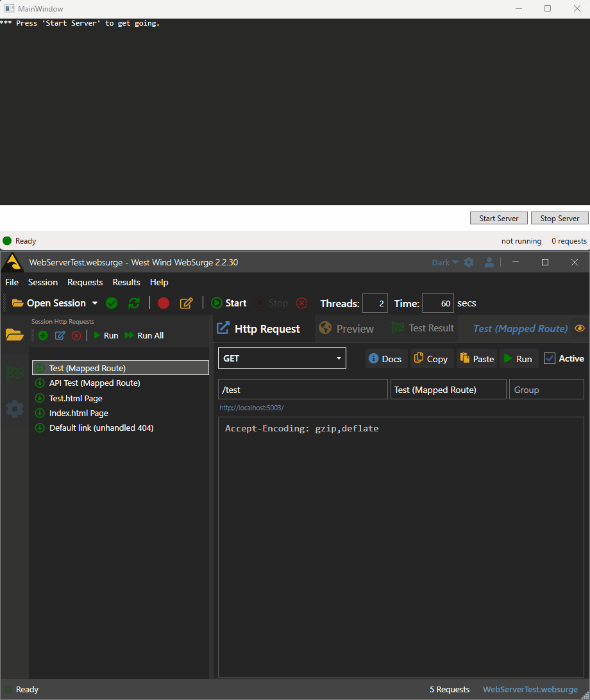The width and height of the screenshot is (590, 700).
Task: Open the Help menu
Action: [159, 282]
